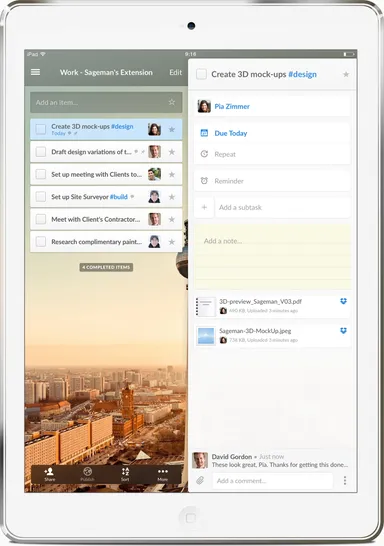
Task: Tap the Wi-Fi indicator in status bar
Action: click(x=43, y=54)
